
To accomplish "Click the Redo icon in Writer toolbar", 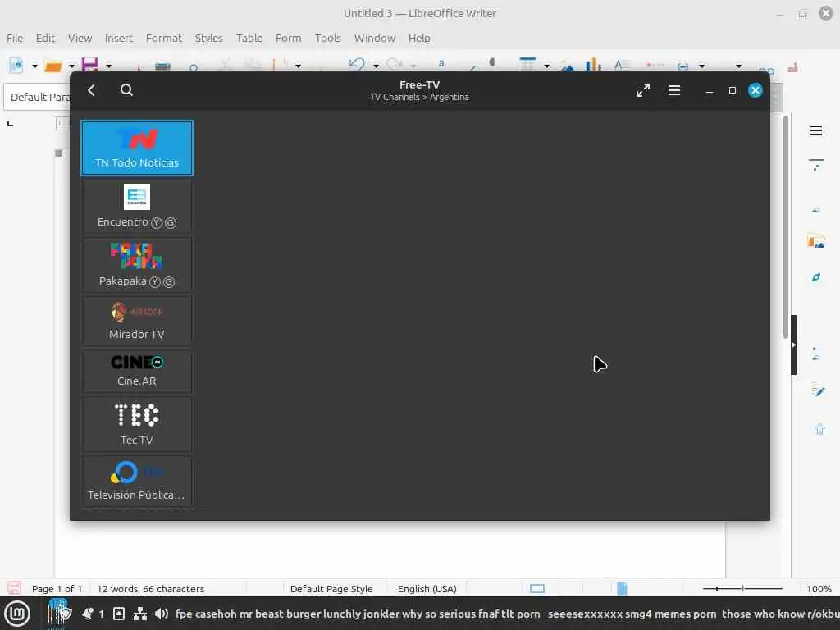I will 395,64.
